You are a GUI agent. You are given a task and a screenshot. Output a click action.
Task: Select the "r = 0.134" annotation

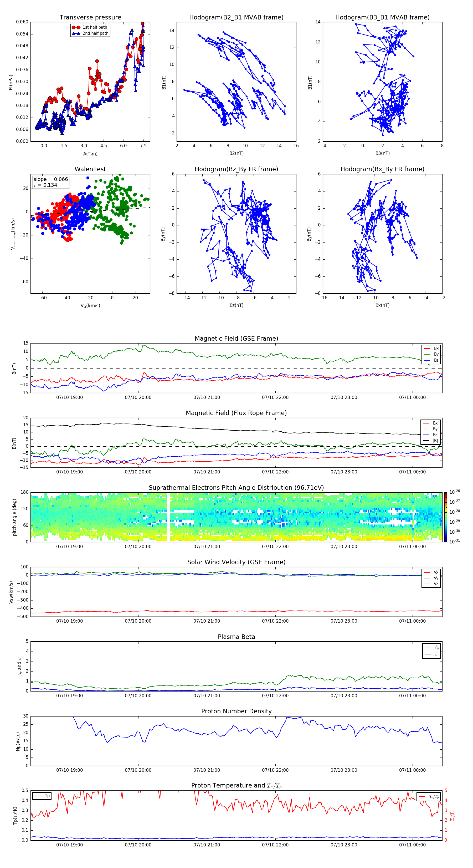coord(45,185)
